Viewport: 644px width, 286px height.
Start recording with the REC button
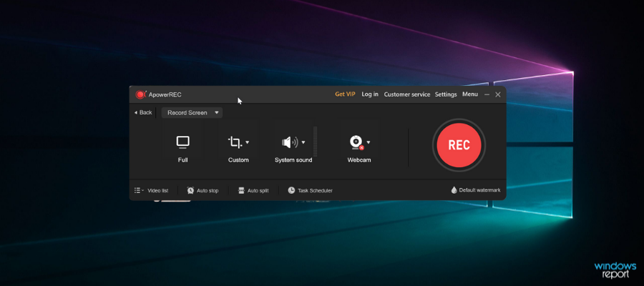[x=459, y=145]
